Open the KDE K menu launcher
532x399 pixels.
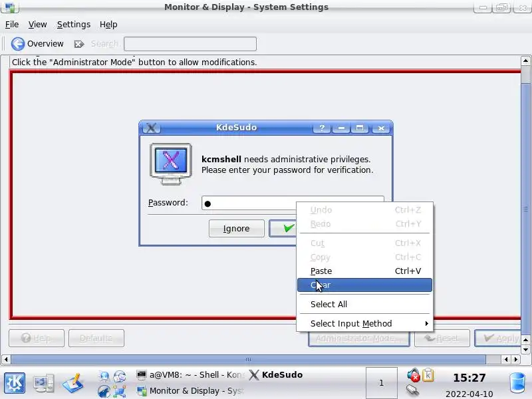pos(14,383)
